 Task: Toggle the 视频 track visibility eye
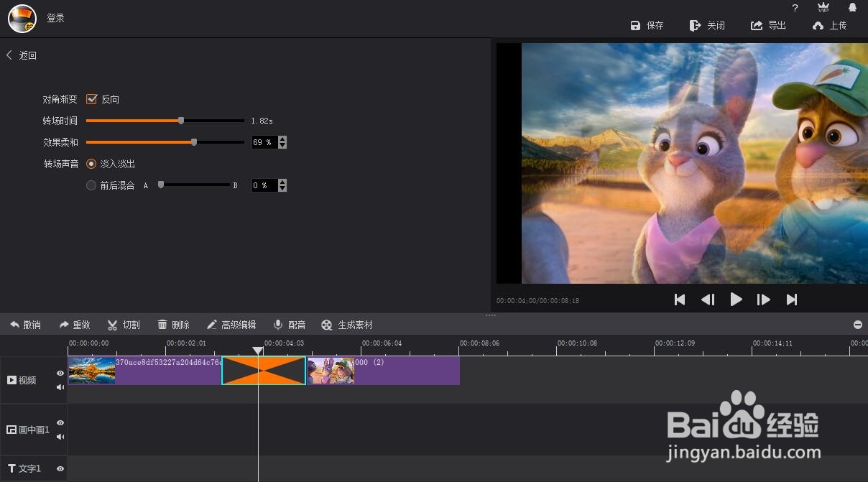[60, 373]
